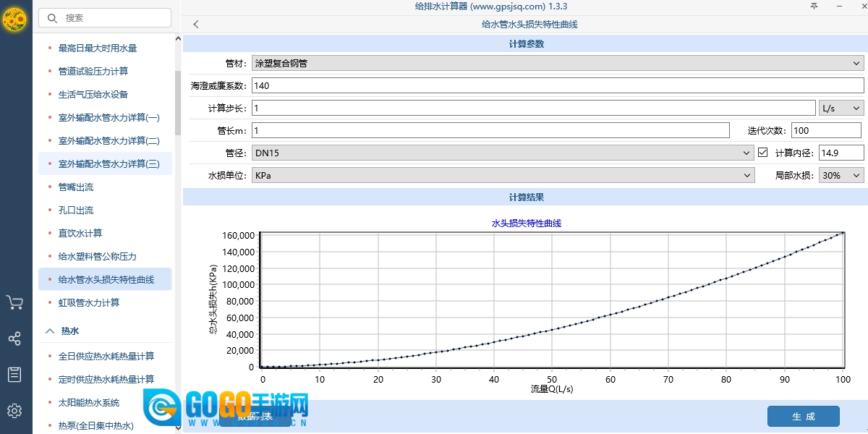Collapse the 热水 category section

(x=50, y=331)
